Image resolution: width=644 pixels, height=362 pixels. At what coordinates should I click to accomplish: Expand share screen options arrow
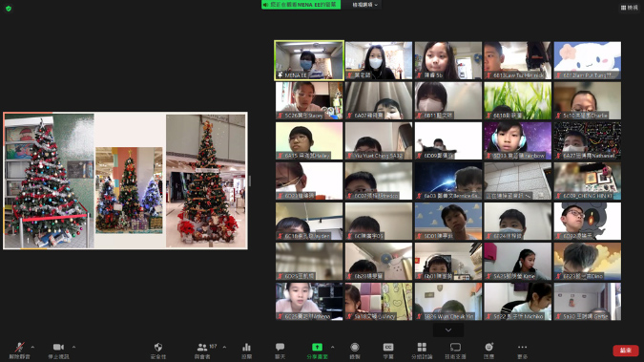pos(332,347)
